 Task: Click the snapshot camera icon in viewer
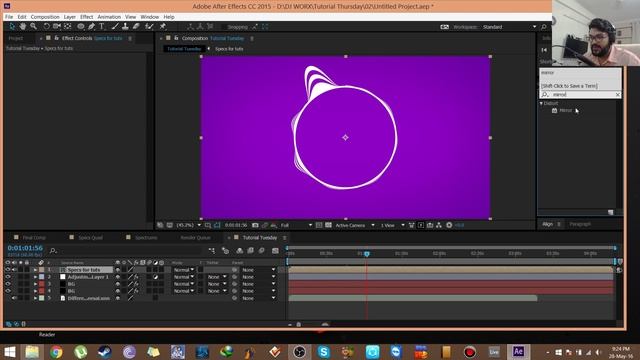coord(255,225)
